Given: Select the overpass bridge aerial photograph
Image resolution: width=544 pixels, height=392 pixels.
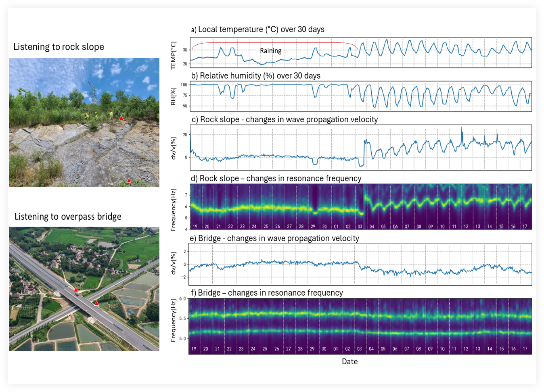Looking at the screenshot, I should point(84,289).
